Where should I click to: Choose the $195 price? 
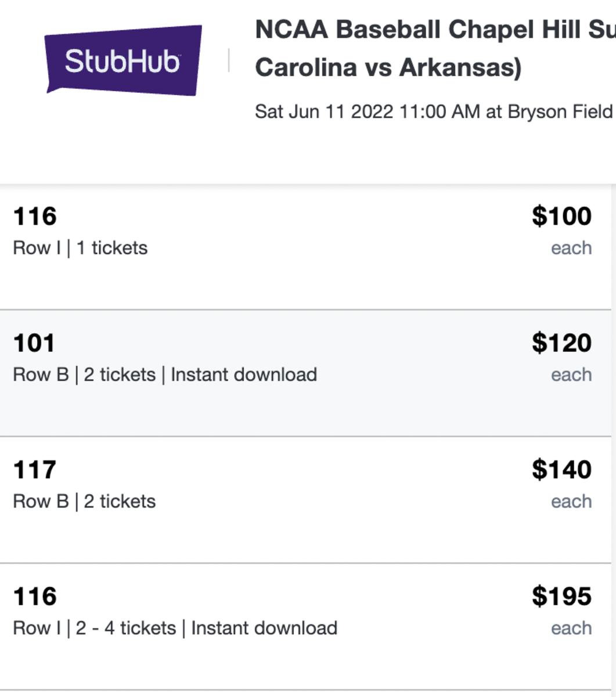561,596
